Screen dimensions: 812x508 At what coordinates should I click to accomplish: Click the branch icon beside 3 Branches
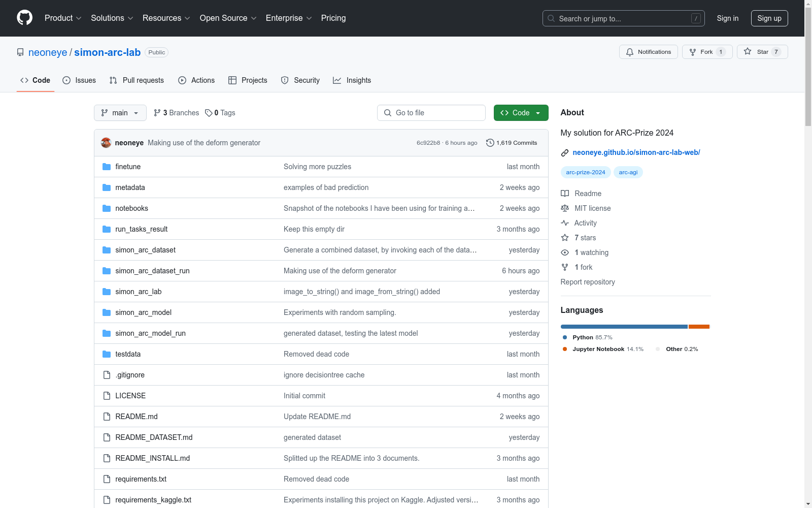[x=157, y=113]
